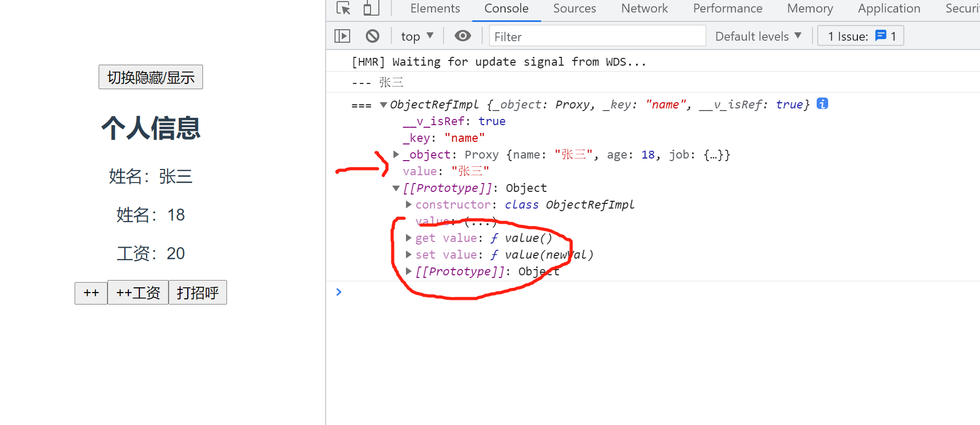Image resolution: width=980 pixels, height=425 pixels.
Task: Expand the constructor: class ObjectRefImpl node
Action: pos(409,204)
